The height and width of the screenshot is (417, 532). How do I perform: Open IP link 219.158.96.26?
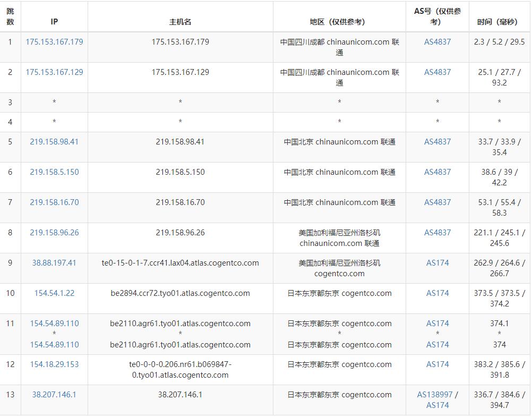[x=54, y=232]
